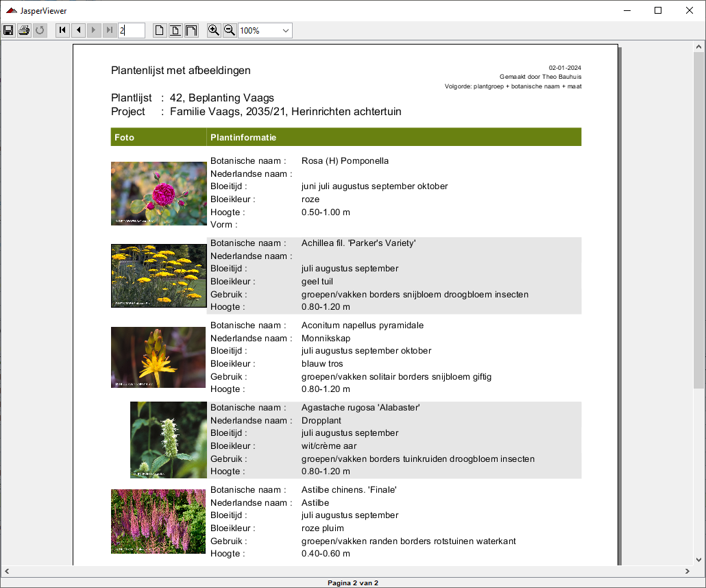Go to the first page
The height and width of the screenshot is (588, 706).
click(62, 30)
